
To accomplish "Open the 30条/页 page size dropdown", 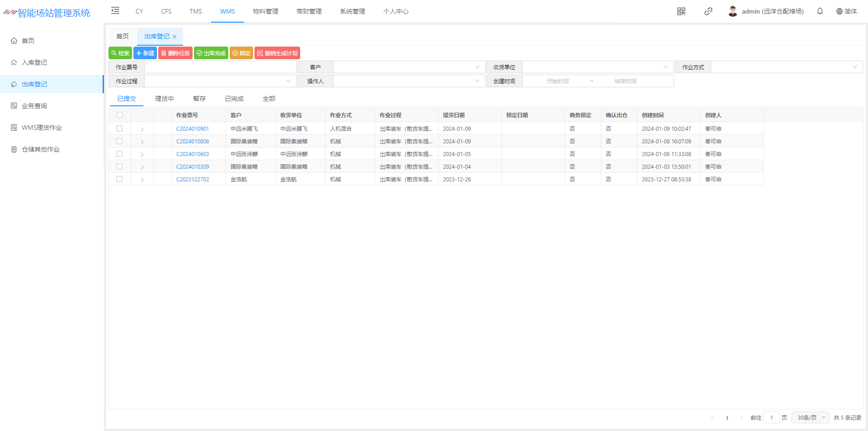I will coord(811,417).
